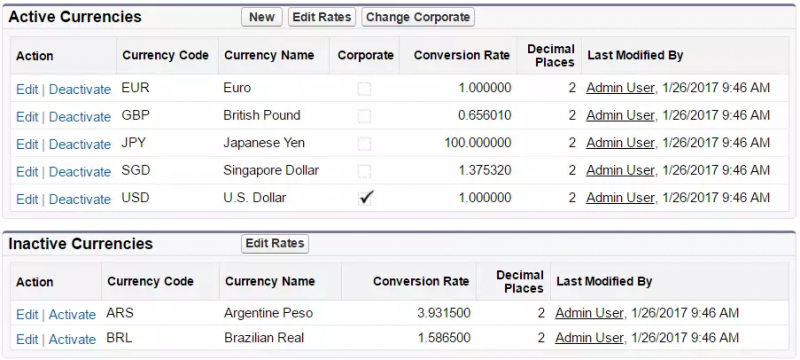Deactivate the SGD currency
The width and height of the screenshot is (800, 360).
80,172
